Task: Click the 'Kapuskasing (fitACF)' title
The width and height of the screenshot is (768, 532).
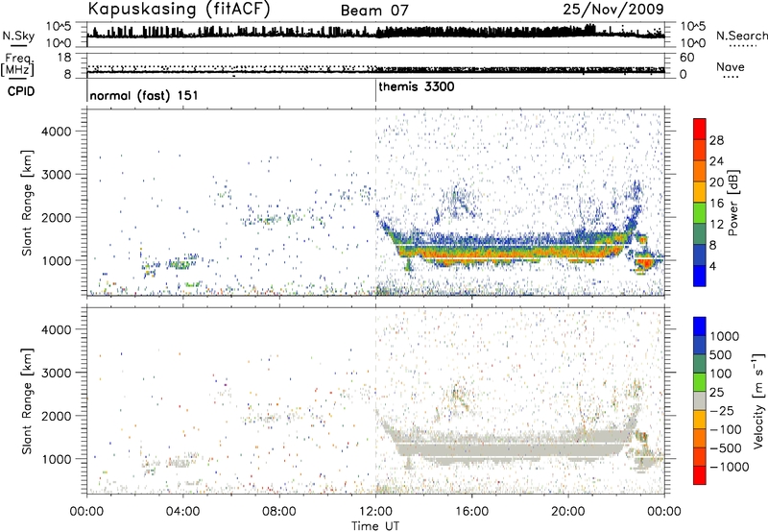Action: click(180, 9)
